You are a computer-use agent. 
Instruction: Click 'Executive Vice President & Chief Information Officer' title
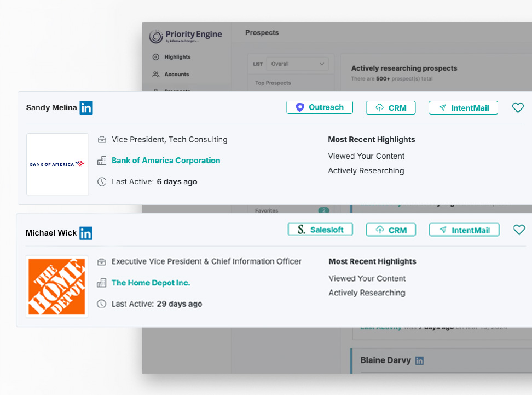click(x=206, y=261)
